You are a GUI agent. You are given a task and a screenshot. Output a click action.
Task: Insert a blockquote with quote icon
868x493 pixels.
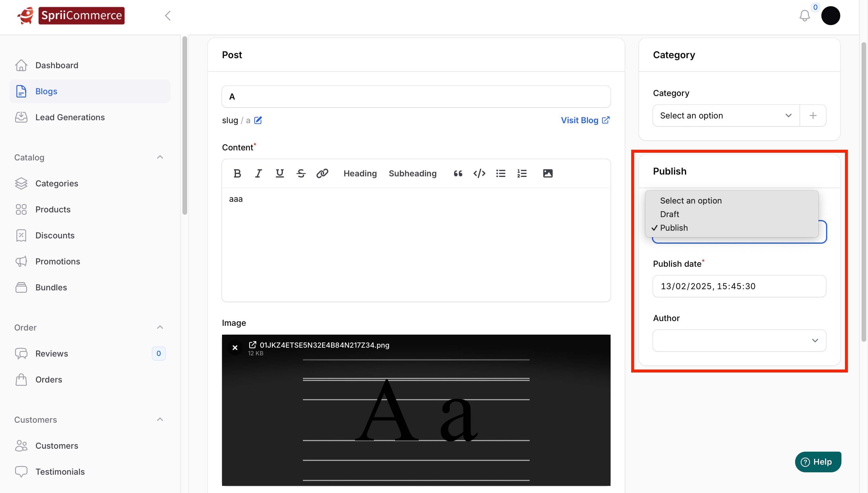[458, 173]
